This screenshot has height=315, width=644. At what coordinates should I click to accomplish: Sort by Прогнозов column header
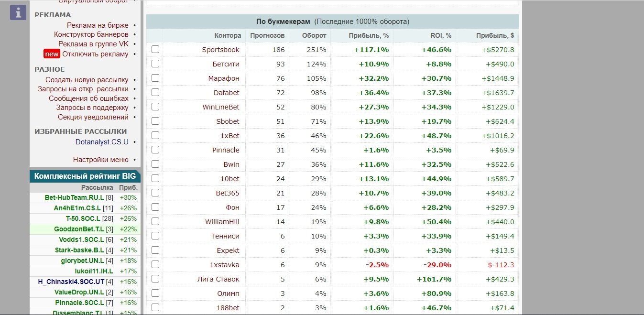[x=267, y=35]
